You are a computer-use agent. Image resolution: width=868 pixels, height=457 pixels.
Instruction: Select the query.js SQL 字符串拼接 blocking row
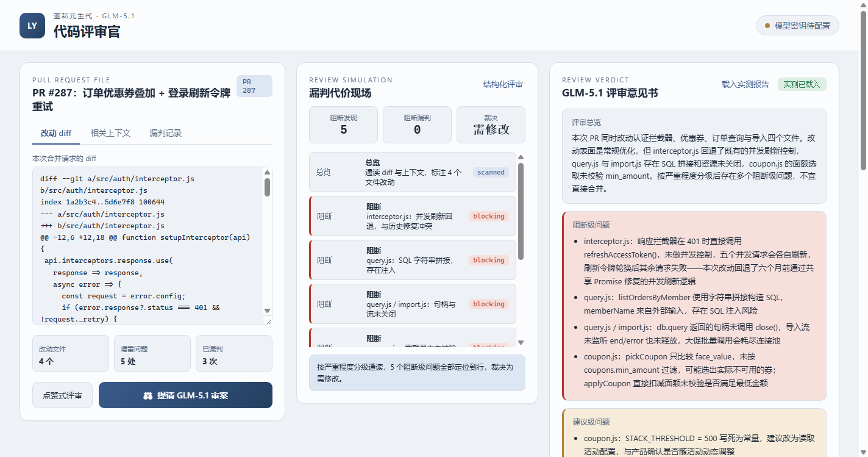click(412, 260)
